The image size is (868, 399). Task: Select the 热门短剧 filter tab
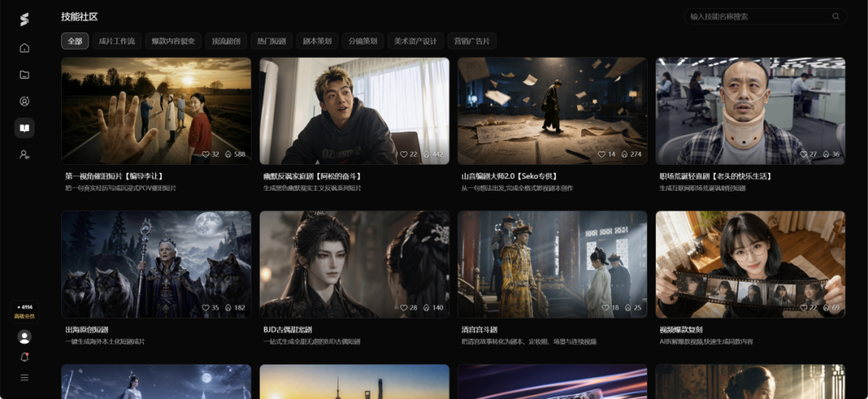(272, 41)
